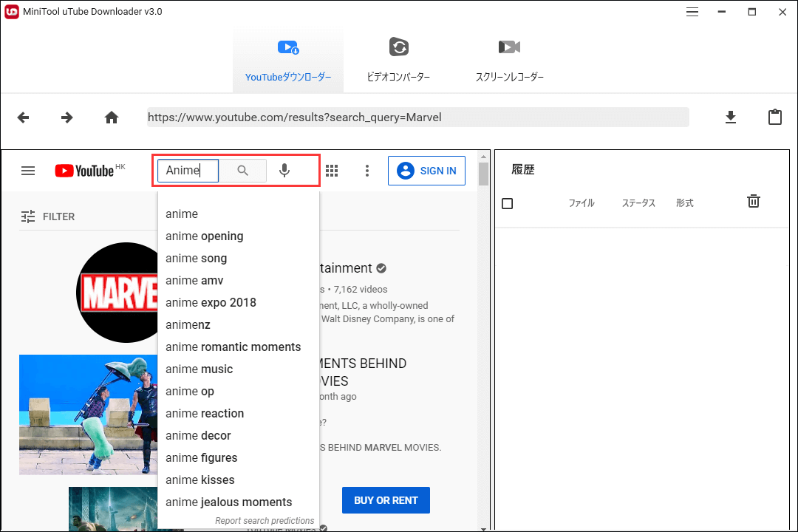Select 'anime jealous moments' suggestion
The image size is (798, 532).
pyautogui.click(x=238, y=502)
